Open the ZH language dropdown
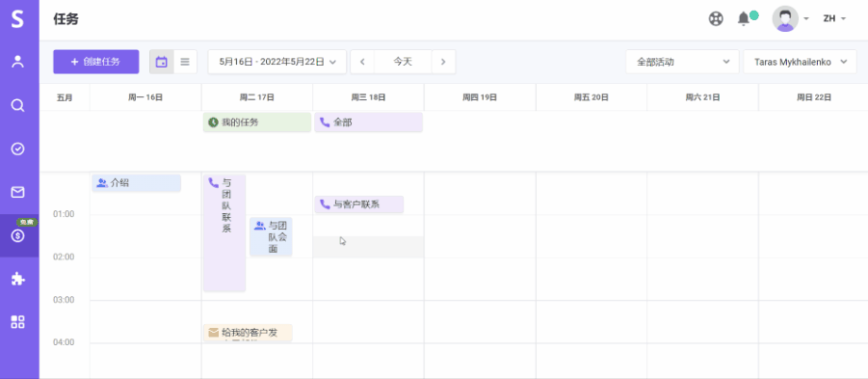 tap(834, 19)
